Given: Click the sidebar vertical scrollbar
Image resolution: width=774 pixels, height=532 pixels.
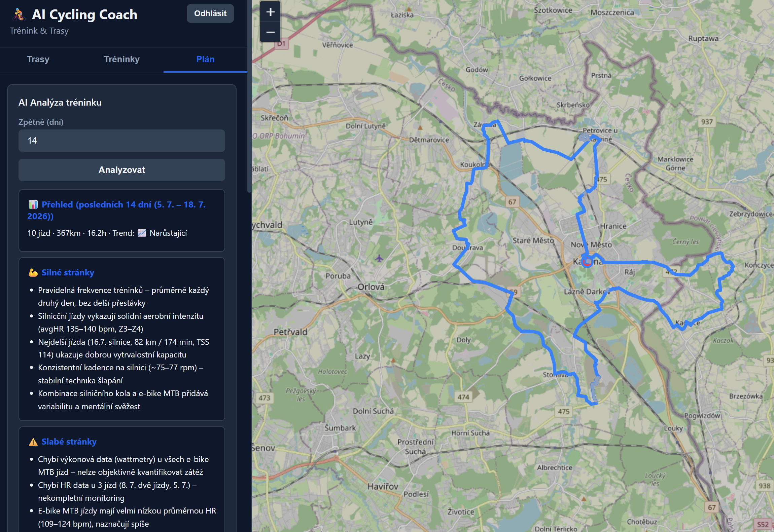Looking at the screenshot, I should [249, 97].
